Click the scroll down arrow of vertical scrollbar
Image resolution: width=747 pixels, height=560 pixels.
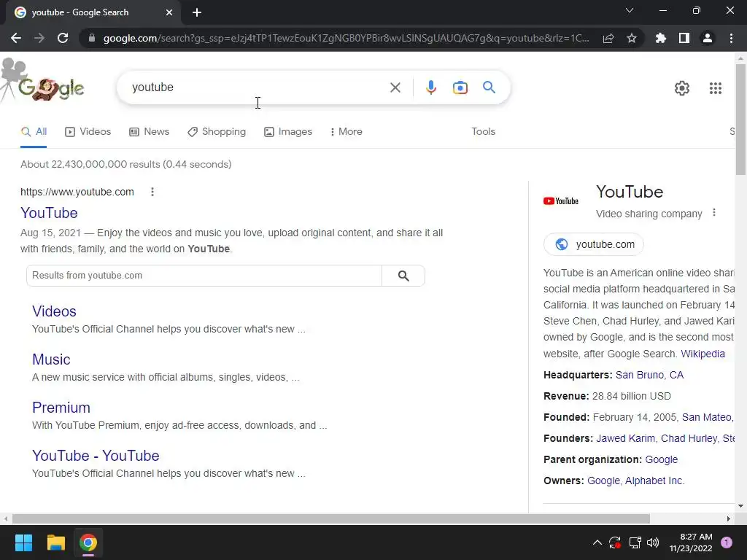click(x=741, y=506)
